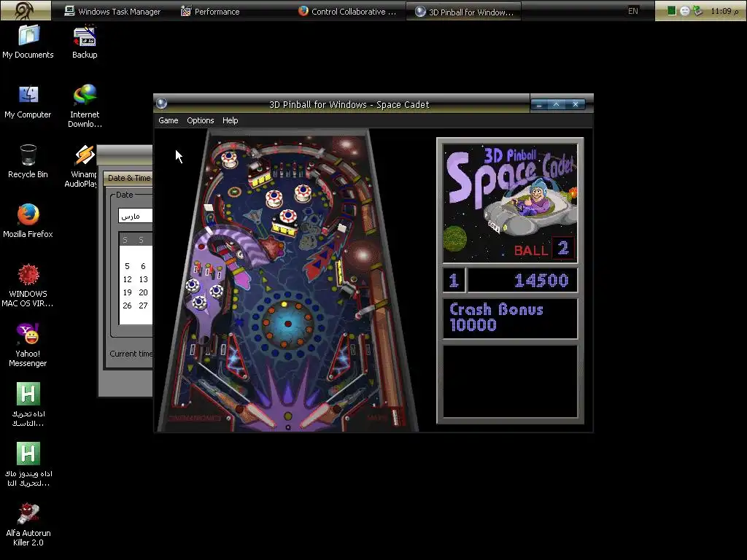This screenshot has width=747, height=560.
Task: Select day 12 in the calendar
Action: coord(127,279)
